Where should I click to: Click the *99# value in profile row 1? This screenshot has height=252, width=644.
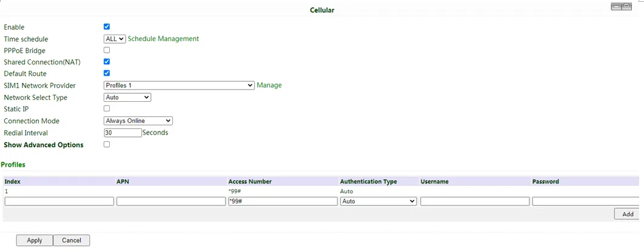[234, 191]
